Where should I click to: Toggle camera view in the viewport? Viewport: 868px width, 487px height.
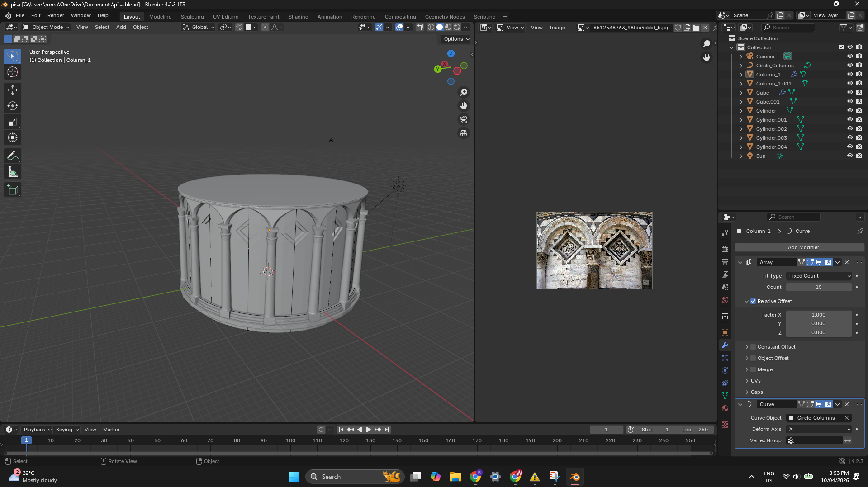464,119
